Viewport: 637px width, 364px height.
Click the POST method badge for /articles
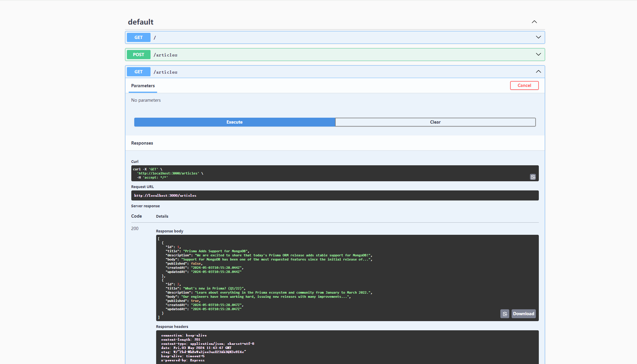coord(138,55)
